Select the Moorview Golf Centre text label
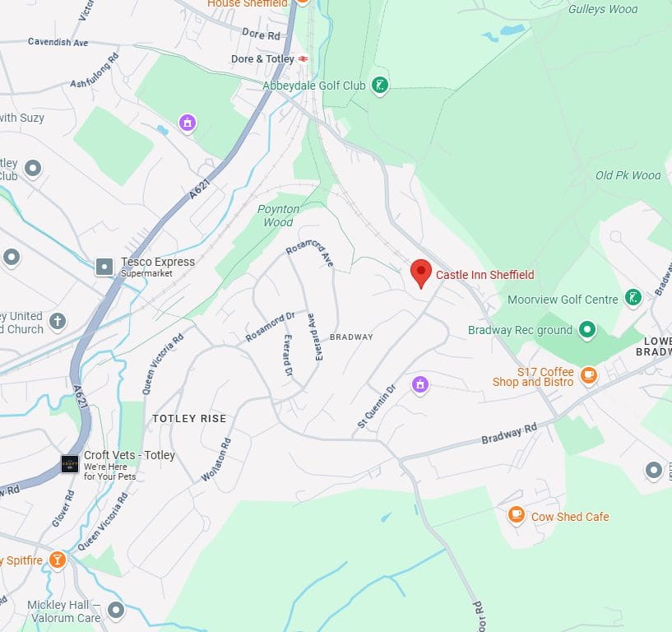Viewport: 672px width, 632px height. coord(563,300)
